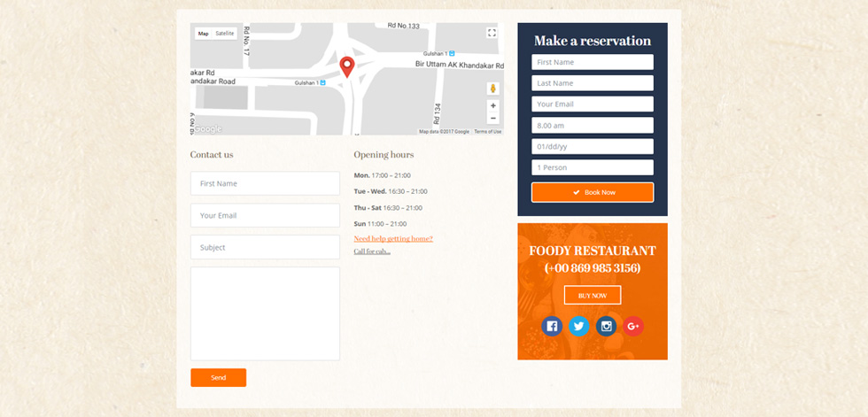The height and width of the screenshot is (417, 868).
Task: Switch map to Satellite view
Action: 225,33
